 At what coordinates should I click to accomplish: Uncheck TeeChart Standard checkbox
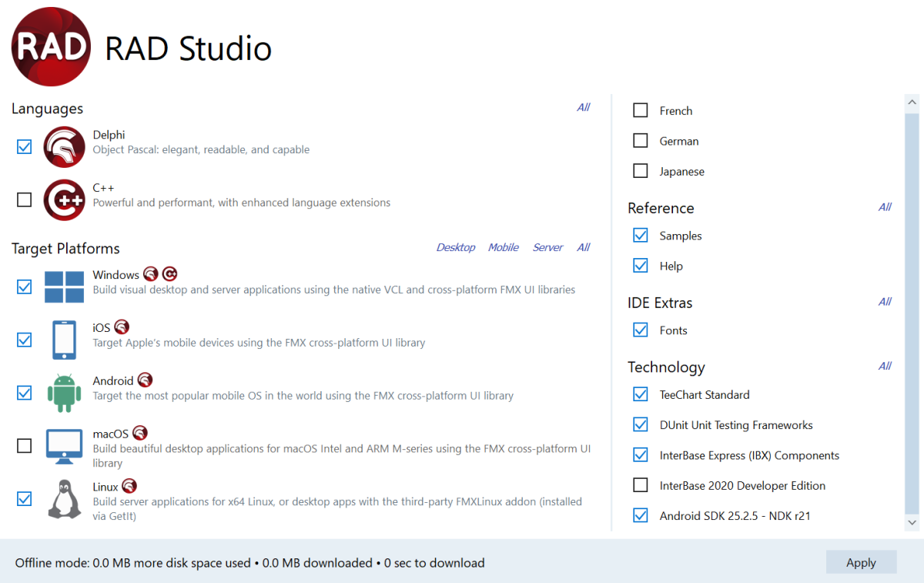[641, 394]
